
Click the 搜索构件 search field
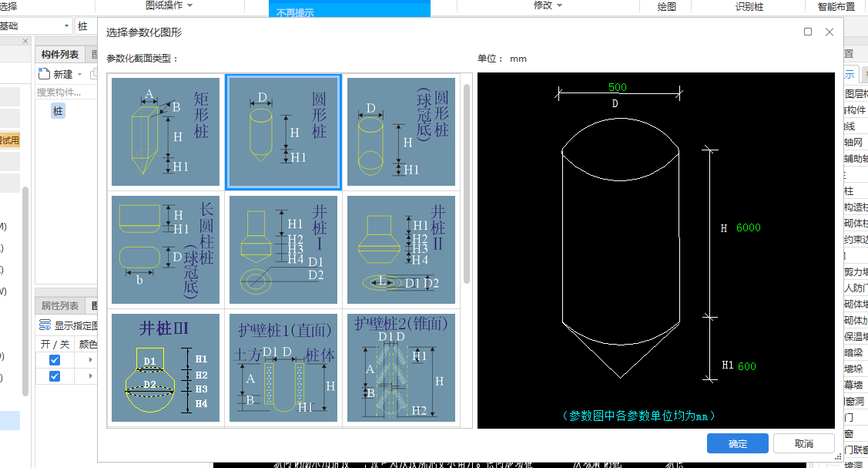tap(65, 93)
